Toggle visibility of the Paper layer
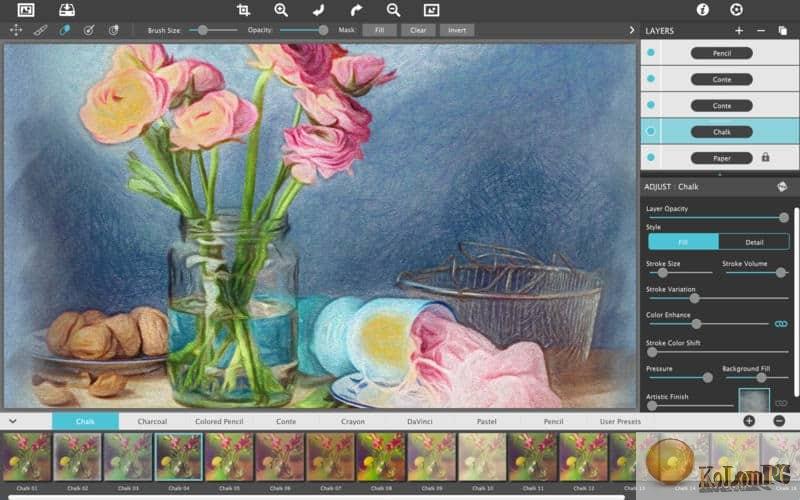The width and height of the screenshot is (800, 500). tap(651, 157)
